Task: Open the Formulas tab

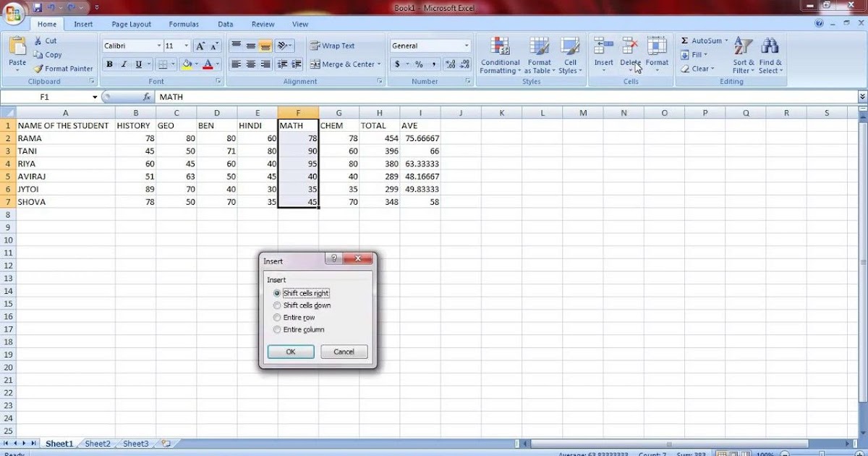Action: tap(184, 24)
